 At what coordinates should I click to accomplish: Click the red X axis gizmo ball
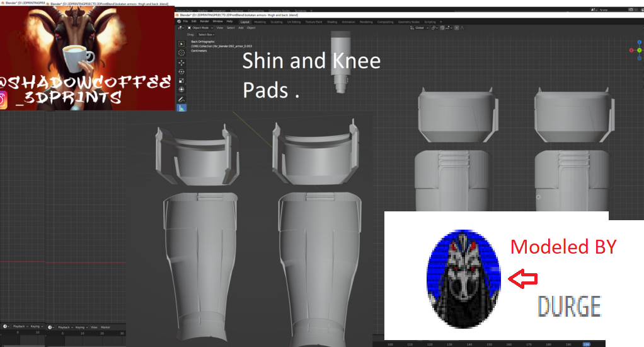631,50
